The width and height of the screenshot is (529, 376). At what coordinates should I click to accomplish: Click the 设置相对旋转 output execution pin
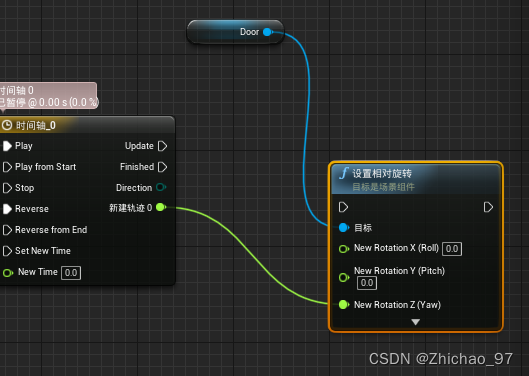(x=488, y=207)
